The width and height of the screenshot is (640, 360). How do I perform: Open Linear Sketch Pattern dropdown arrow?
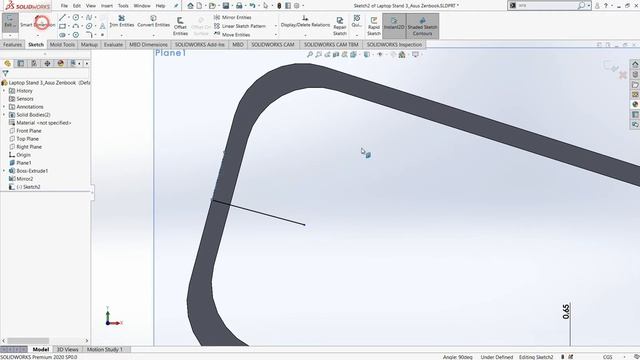pyautogui.click(x=276, y=26)
